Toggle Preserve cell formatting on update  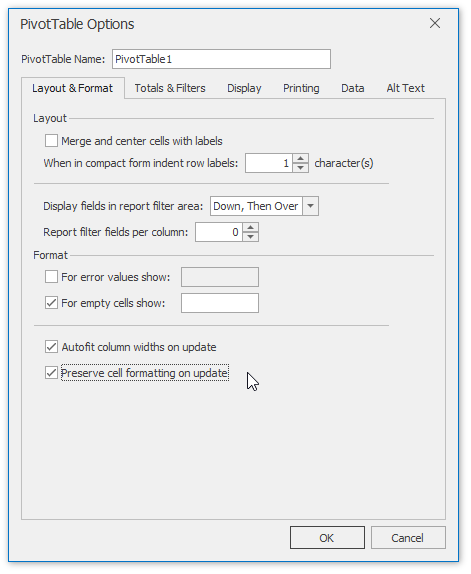pyautogui.click(x=51, y=373)
